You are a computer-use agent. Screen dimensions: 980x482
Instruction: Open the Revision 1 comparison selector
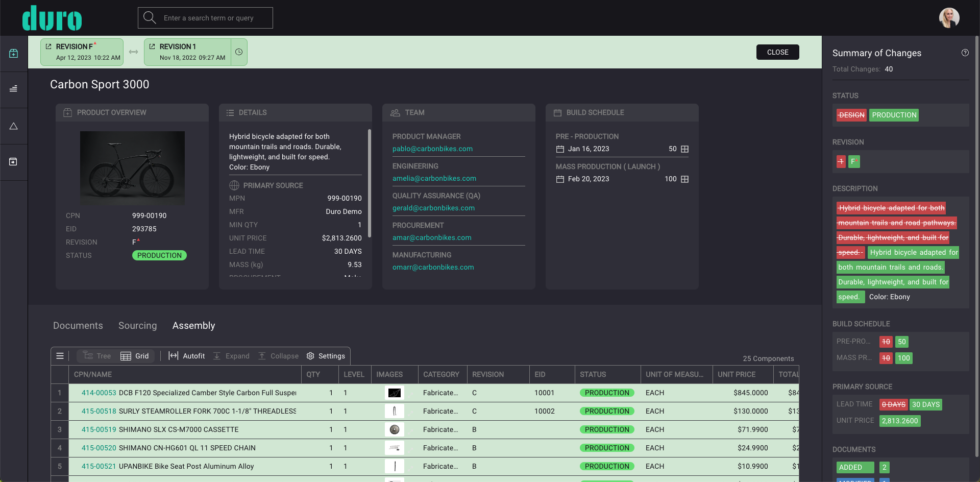(187, 52)
